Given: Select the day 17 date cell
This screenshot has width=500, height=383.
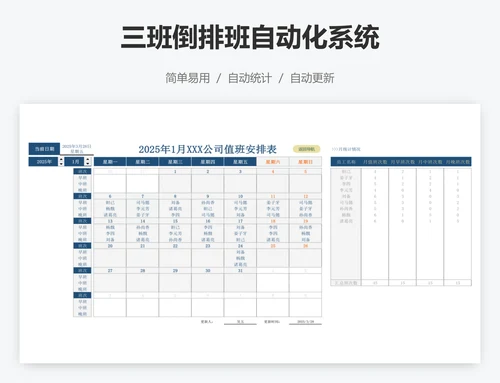Looking at the screenshot, I should coord(240,221).
